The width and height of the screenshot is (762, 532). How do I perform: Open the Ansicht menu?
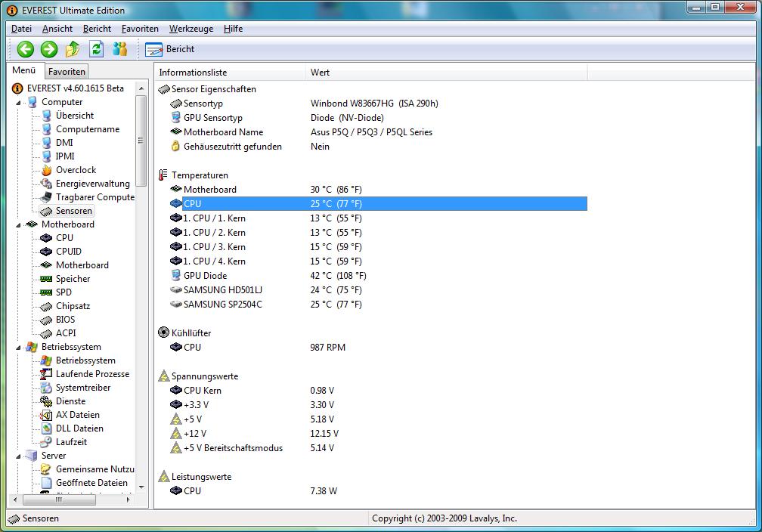pyautogui.click(x=57, y=29)
